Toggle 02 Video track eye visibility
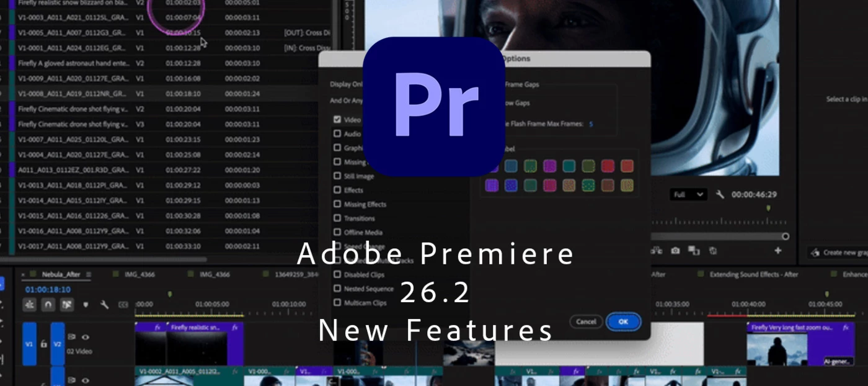868x386 pixels. click(x=86, y=337)
